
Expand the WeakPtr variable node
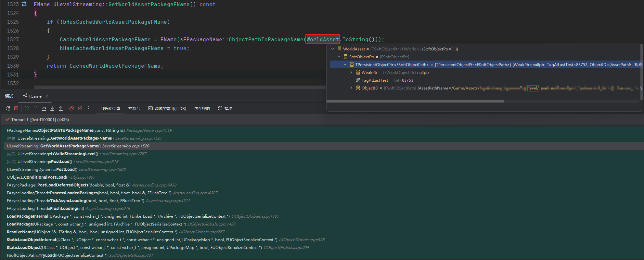(351, 73)
